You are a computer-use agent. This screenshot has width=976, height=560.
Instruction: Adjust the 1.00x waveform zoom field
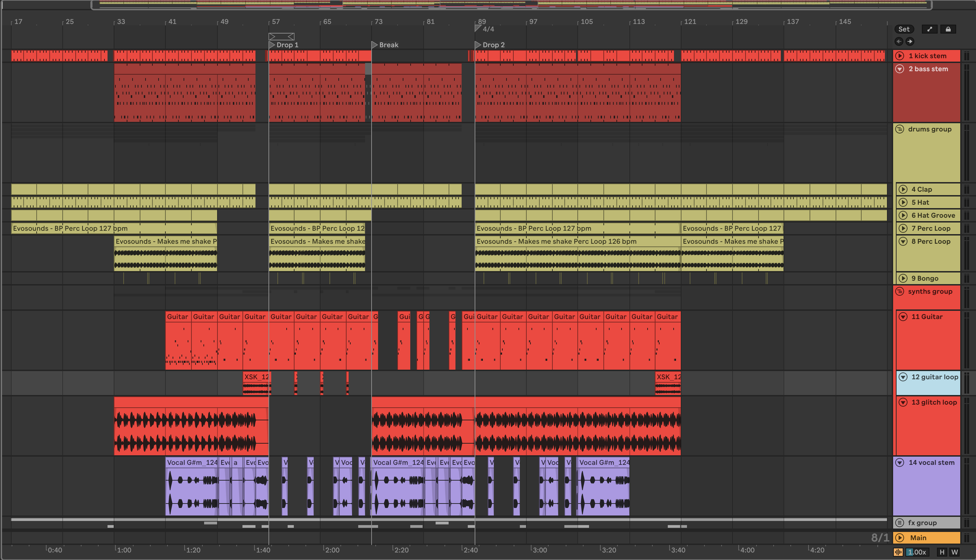click(x=917, y=552)
